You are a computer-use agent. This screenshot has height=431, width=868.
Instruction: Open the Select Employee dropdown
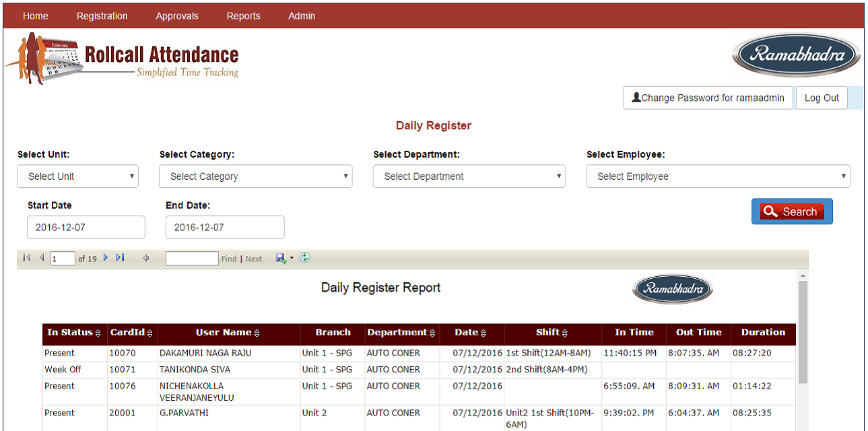(x=717, y=176)
